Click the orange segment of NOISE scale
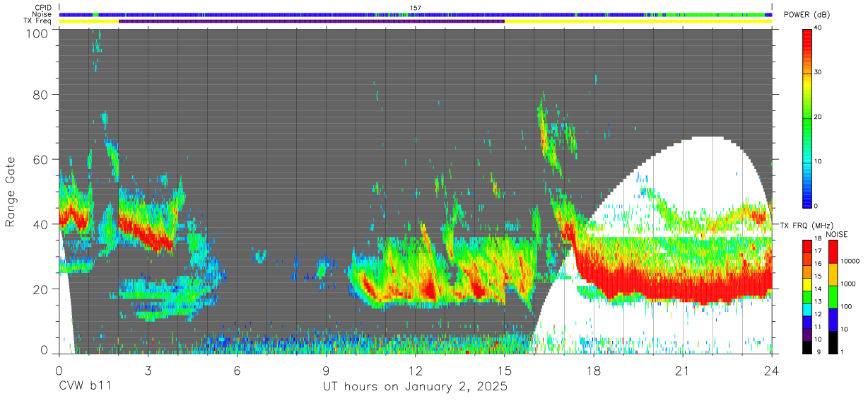Screen dimensions: 868x401 pyautogui.click(x=833, y=274)
